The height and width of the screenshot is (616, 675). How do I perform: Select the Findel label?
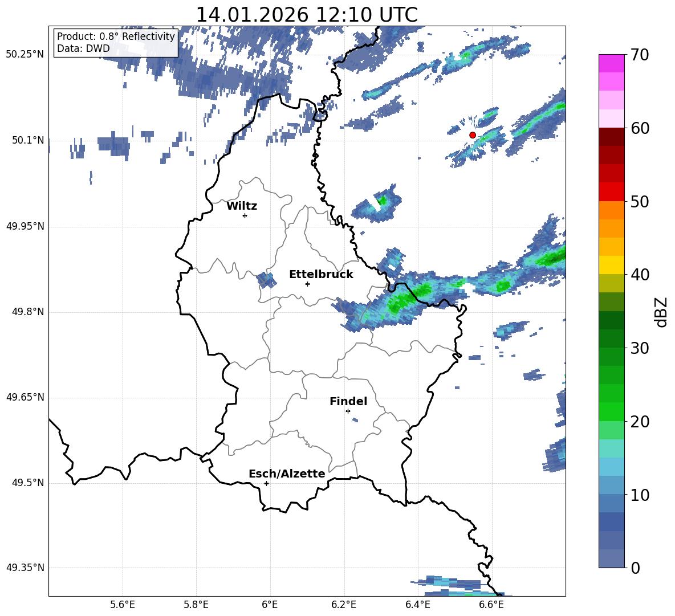point(348,401)
